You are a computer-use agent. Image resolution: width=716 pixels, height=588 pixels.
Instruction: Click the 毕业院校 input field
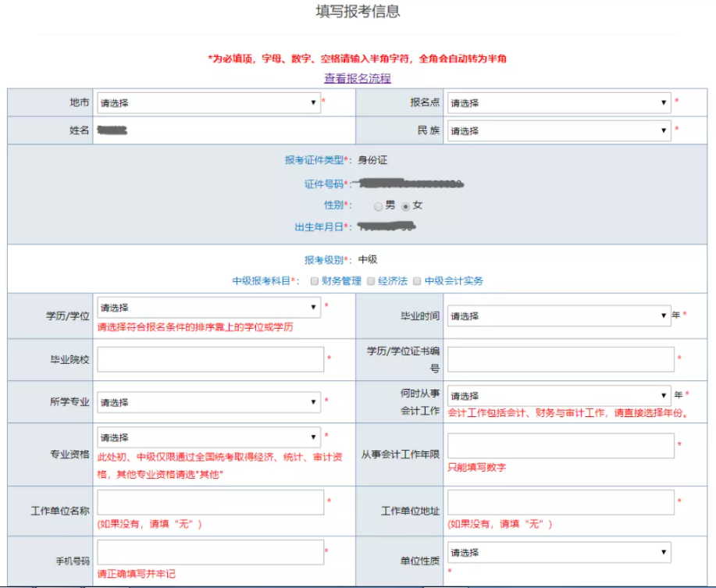tap(210, 359)
